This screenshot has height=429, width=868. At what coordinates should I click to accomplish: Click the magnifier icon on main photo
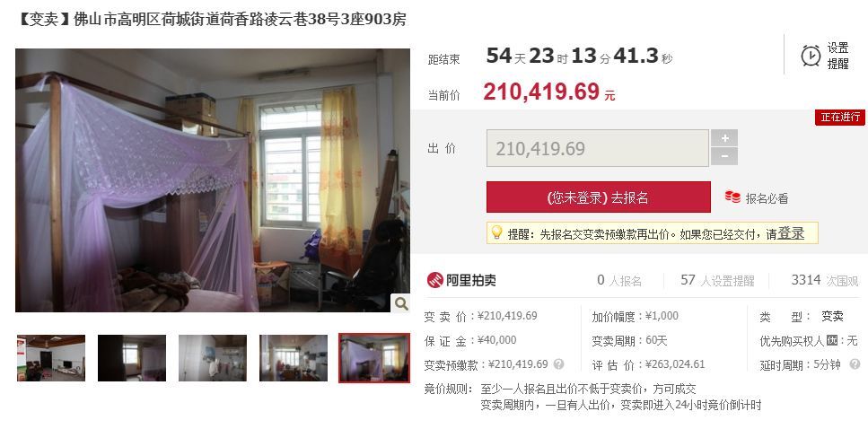(400, 303)
